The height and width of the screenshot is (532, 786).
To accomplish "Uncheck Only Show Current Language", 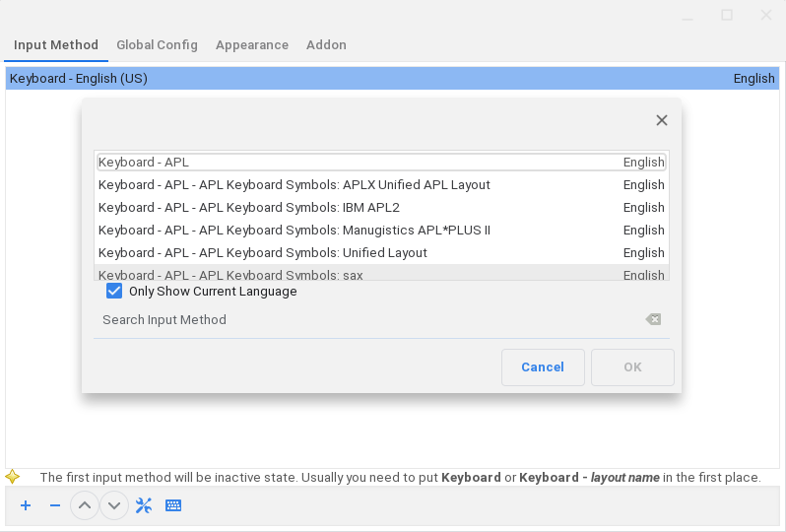I will (114, 292).
